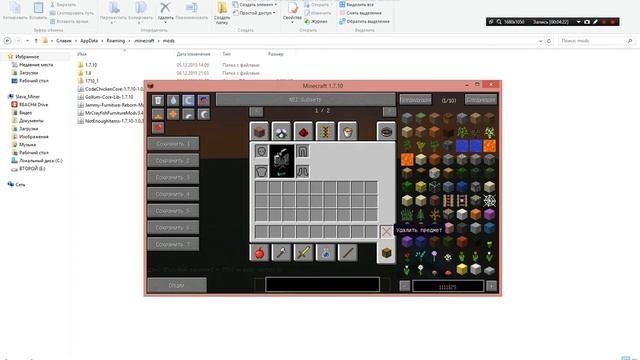Toggle the NEI magnet mode
The width and height of the screenshot is (640, 360).
pyautogui.click(x=203, y=100)
